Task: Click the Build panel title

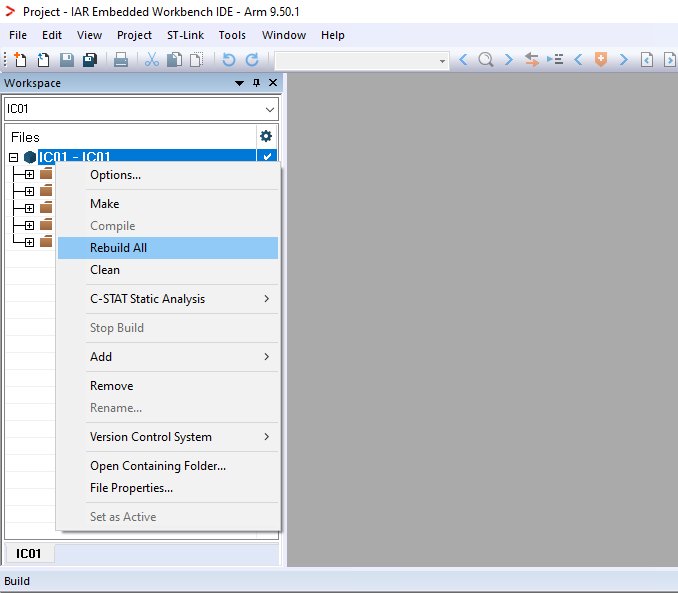Action: point(17,581)
